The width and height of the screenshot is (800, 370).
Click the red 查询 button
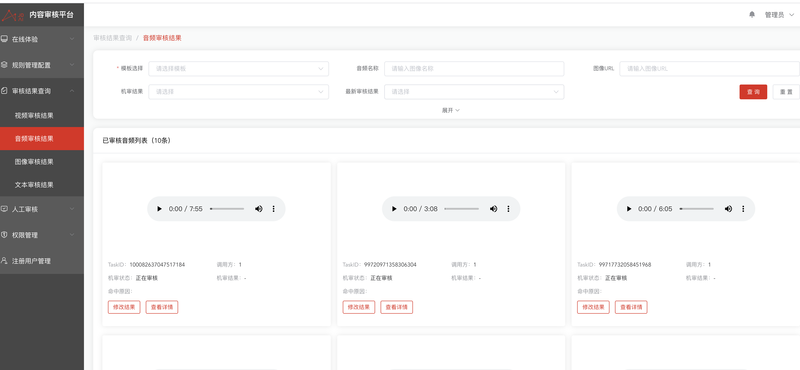coord(753,92)
